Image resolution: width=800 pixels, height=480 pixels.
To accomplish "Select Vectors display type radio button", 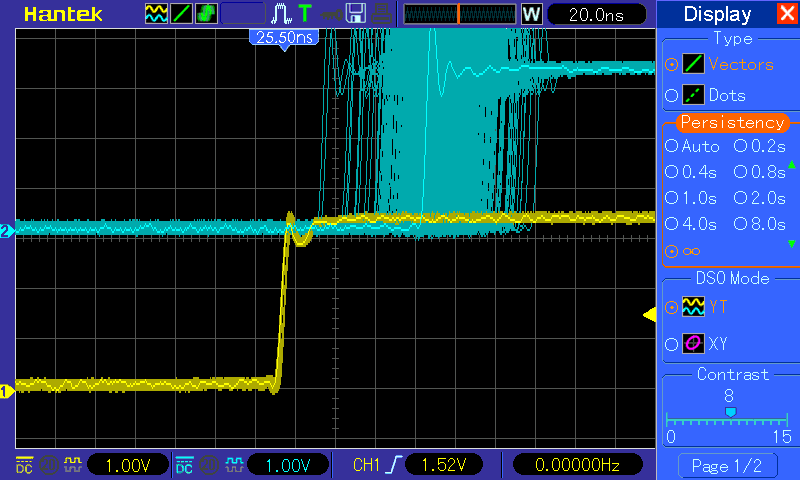I will point(671,65).
